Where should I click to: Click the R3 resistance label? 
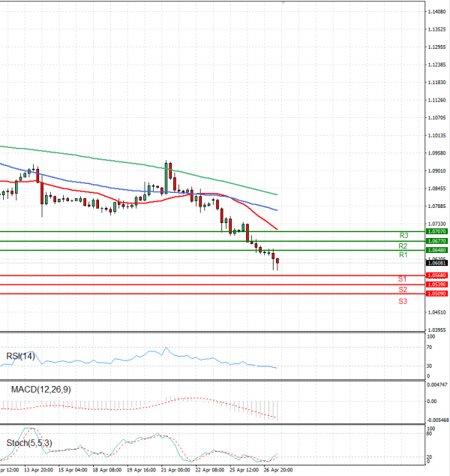click(x=403, y=235)
